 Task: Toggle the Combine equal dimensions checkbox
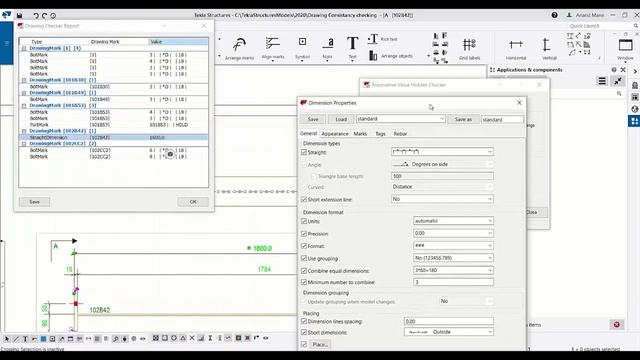pyautogui.click(x=304, y=271)
